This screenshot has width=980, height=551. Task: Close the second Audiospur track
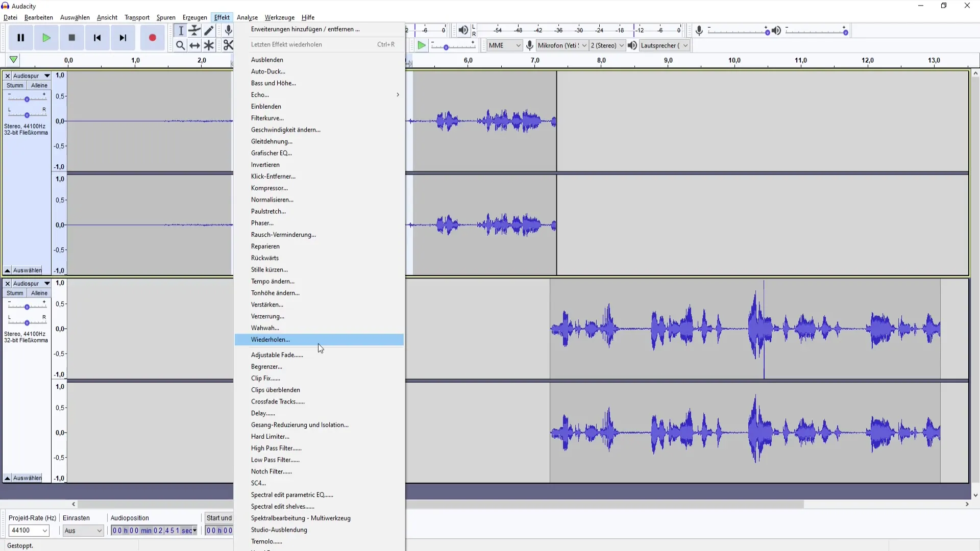[7, 283]
